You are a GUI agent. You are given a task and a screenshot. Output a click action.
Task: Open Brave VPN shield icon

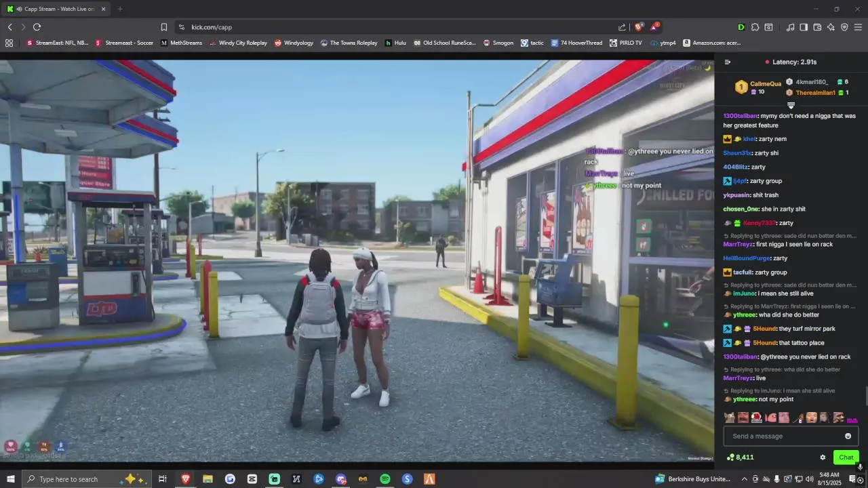point(844,27)
